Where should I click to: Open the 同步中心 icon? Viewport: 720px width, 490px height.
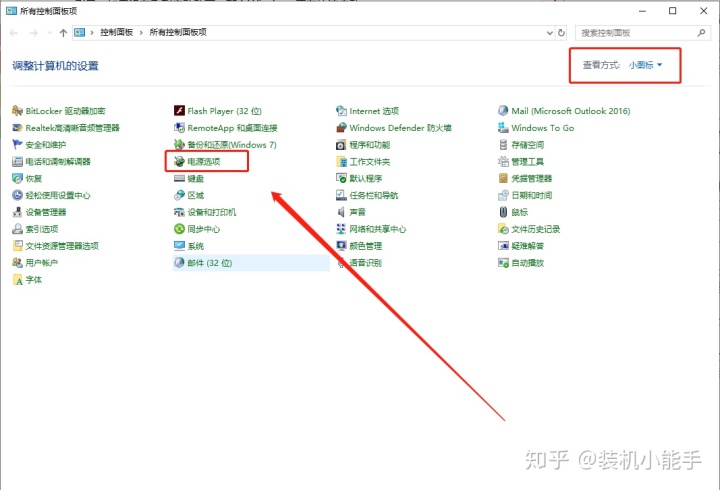179,229
